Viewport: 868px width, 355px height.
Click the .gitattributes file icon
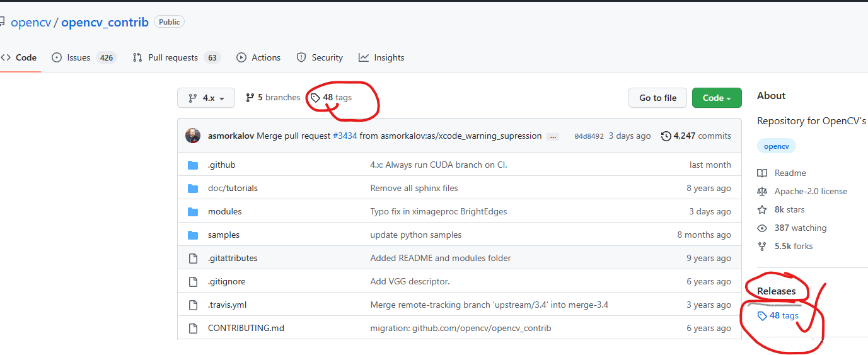tap(193, 259)
